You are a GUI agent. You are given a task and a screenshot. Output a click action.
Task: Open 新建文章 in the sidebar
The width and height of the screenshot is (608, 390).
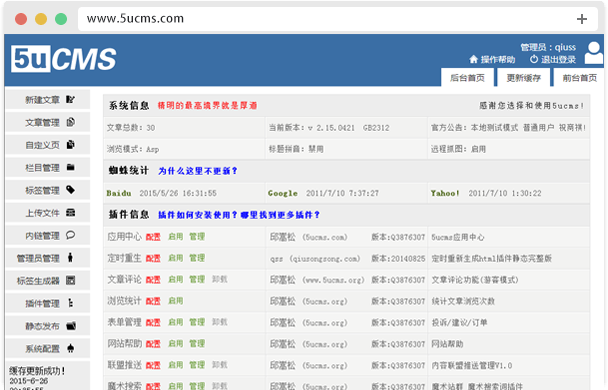pos(48,100)
